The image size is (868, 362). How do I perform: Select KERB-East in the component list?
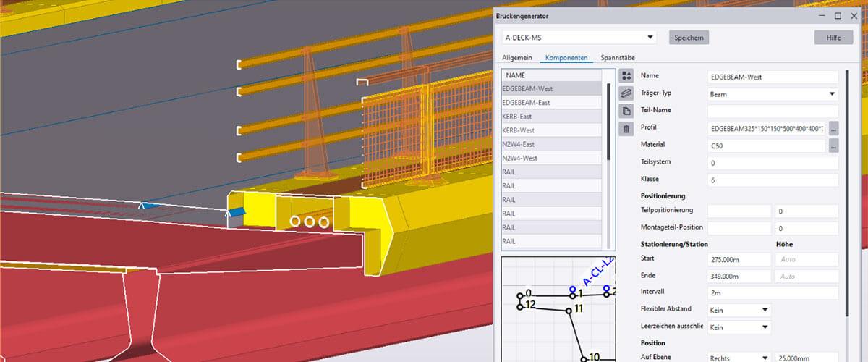(551, 117)
